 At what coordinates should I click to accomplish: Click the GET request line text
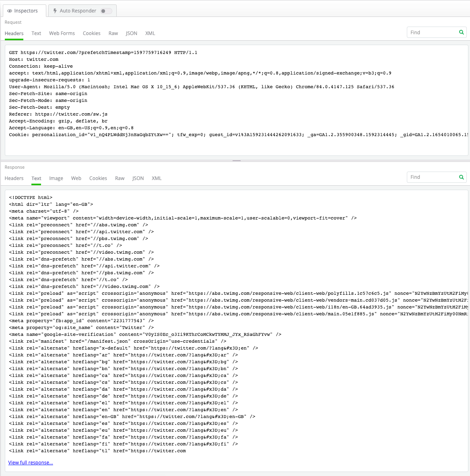tap(103, 52)
